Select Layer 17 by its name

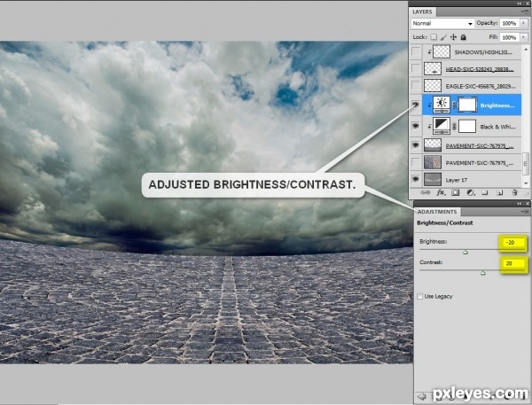[457, 180]
